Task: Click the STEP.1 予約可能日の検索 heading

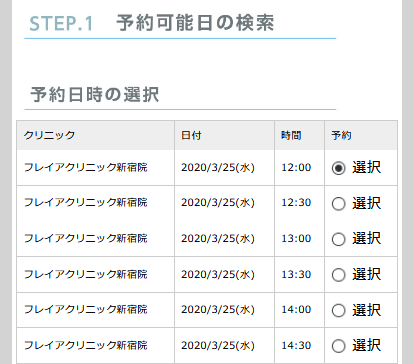Action: click(x=152, y=23)
